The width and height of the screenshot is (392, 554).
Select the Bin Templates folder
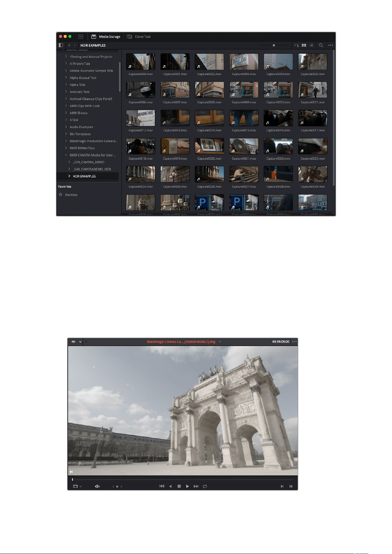(x=80, y=134)
